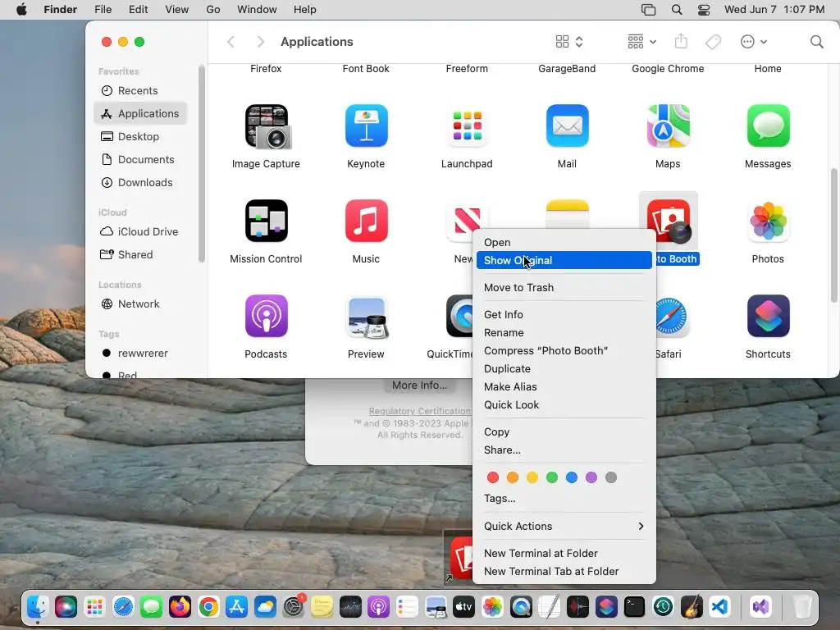This screenshot has width=840, height=630.
Task: Apply the blue tag color
Action: 572,477
